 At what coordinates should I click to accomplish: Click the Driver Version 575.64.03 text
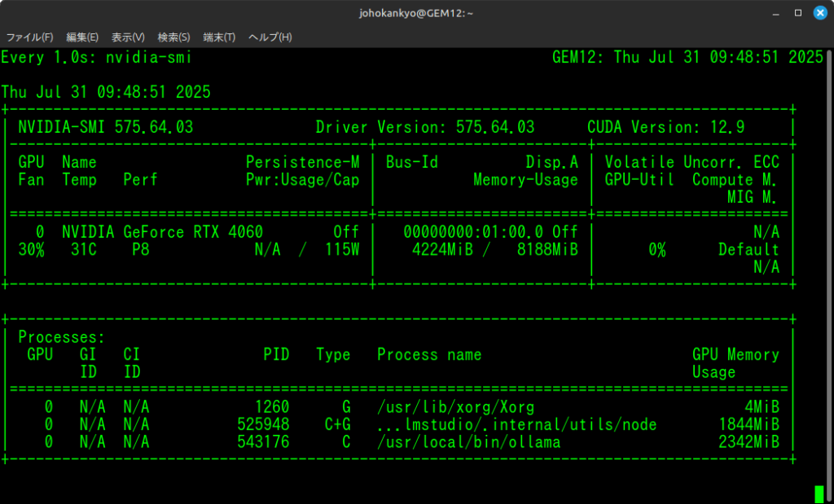(424, 127)
